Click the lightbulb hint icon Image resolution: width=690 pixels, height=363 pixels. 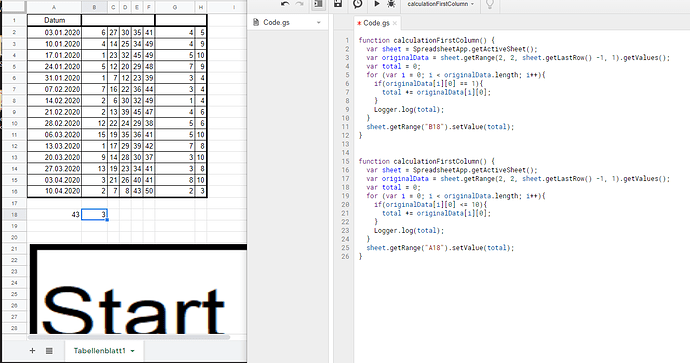click(489, 4)
